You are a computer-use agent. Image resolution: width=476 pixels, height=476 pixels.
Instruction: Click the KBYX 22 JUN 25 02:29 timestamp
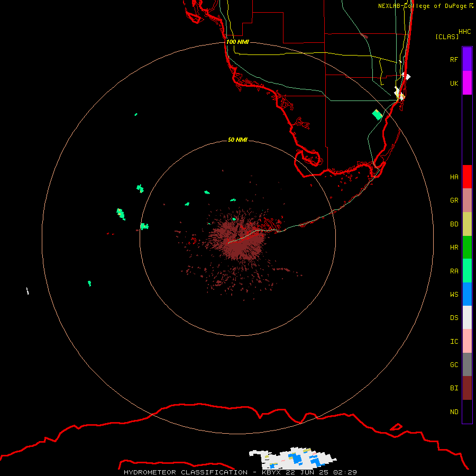pyautogui.click(x=309, y=472)
